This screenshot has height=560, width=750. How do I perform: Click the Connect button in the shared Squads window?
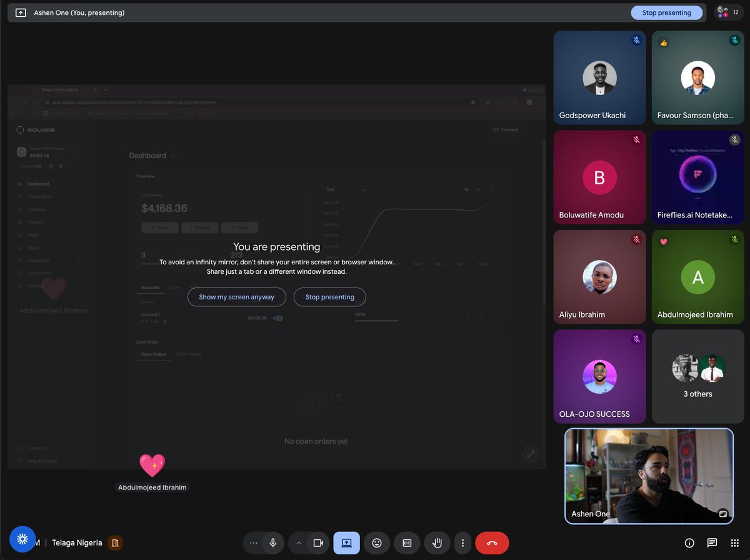(506, 130)
